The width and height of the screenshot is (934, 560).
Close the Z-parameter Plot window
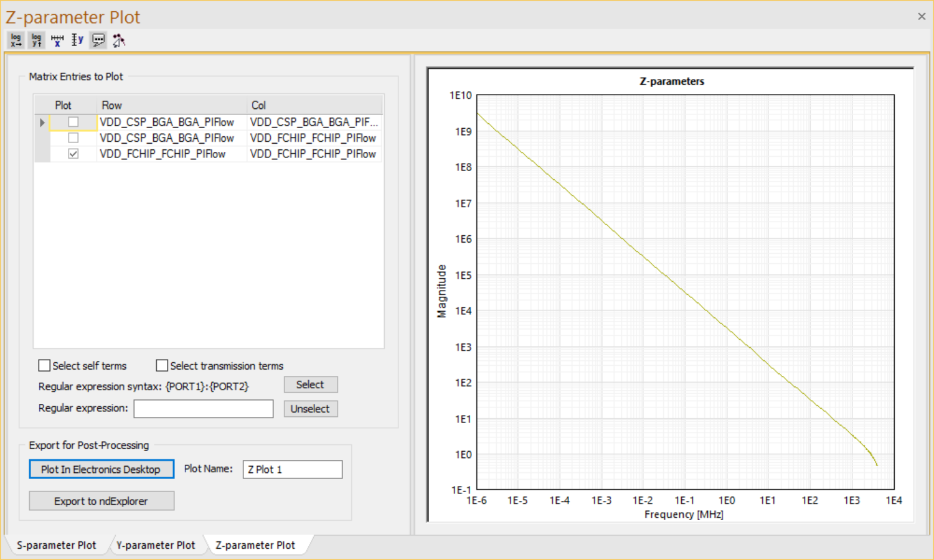pyautogui.click(x=922, y=17)
